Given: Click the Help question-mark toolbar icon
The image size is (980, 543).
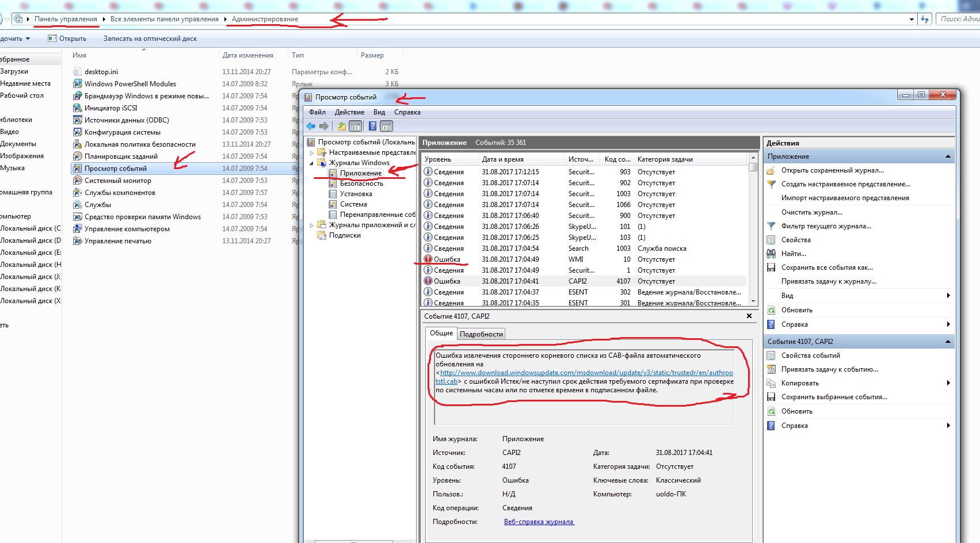Looking at the screenshot, I should click(372, 126).
